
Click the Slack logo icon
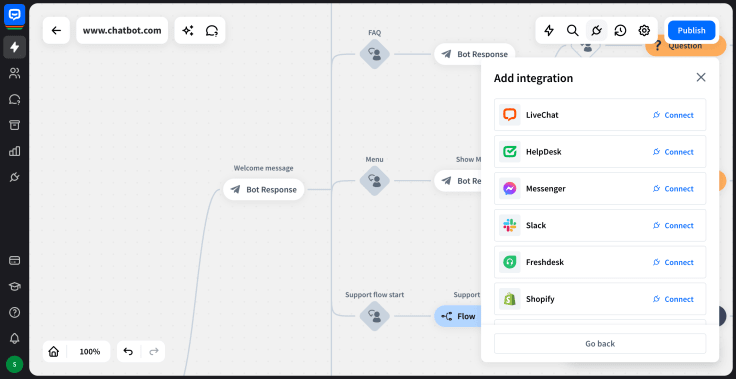510,225
